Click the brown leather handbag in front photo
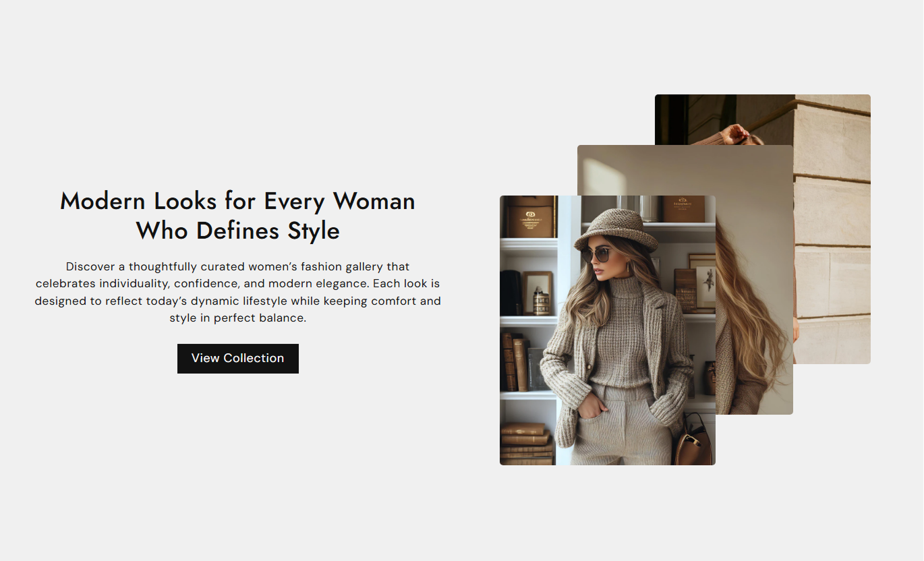This screenshot has height=561, width=924. [x=693, y=440]
